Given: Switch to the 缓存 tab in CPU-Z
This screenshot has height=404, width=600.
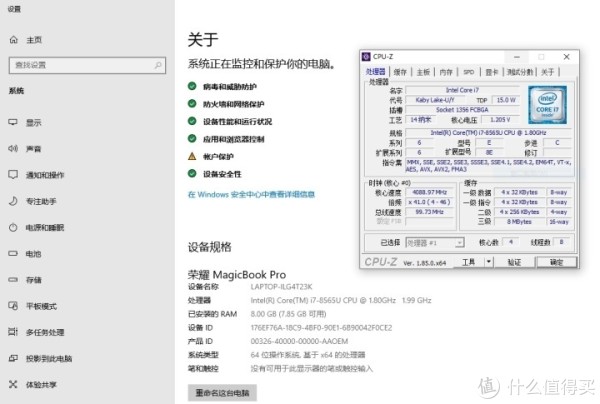Looking at the screenshot, I should 400,72.
